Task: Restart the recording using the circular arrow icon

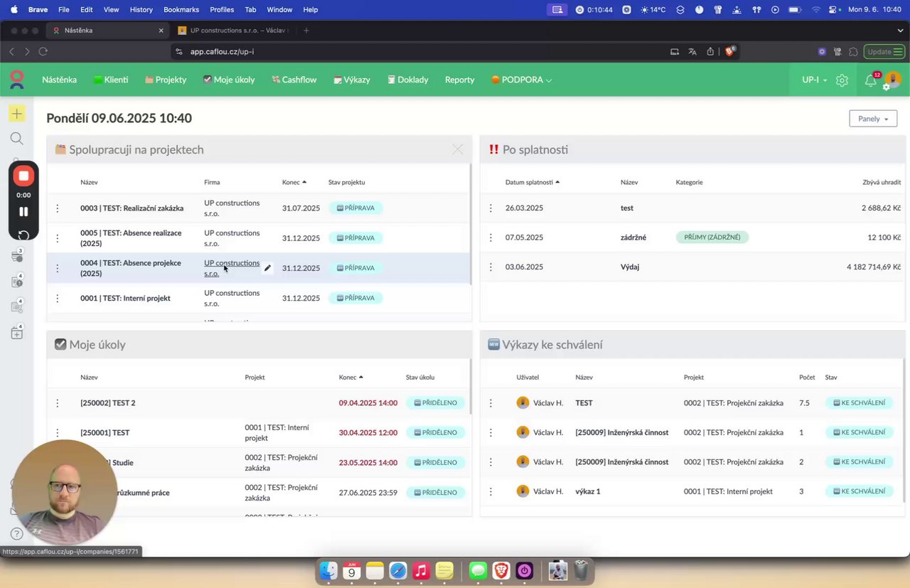Action: coord(23,235)
